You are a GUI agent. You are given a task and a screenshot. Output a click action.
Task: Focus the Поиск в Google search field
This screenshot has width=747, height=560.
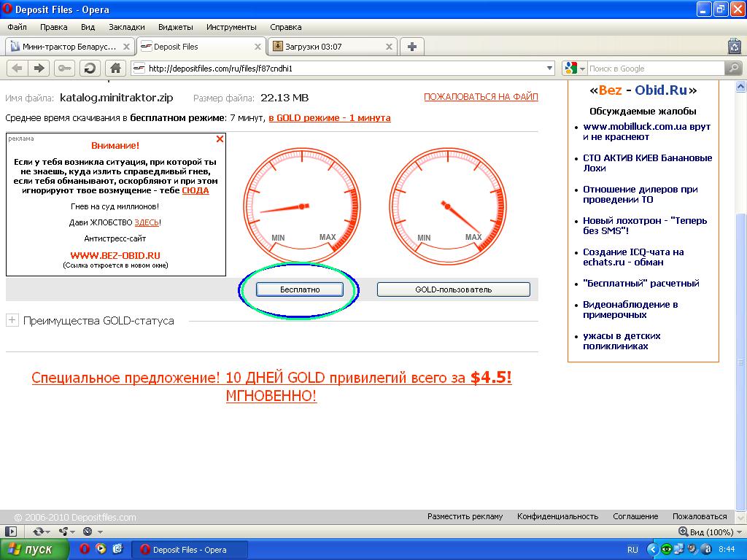(x=656, y=69)
